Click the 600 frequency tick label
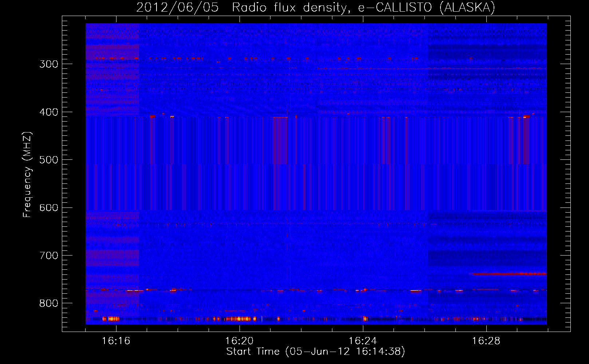The width and height of the screenshot is (589, 364). pyautogui.click(x=49, y=208)
